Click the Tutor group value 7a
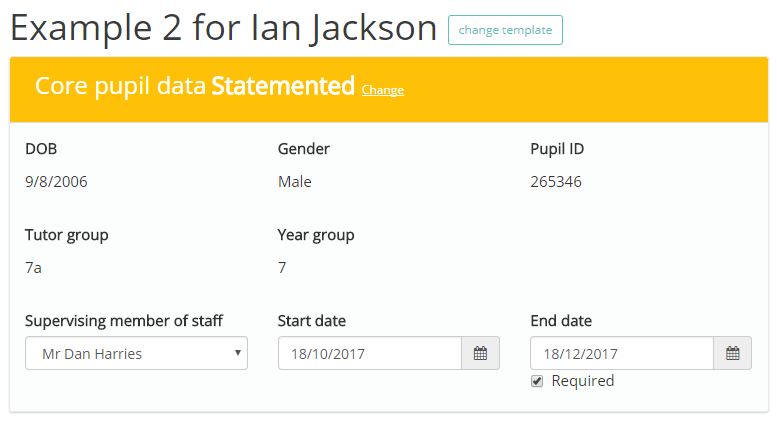 coord(33,268)
